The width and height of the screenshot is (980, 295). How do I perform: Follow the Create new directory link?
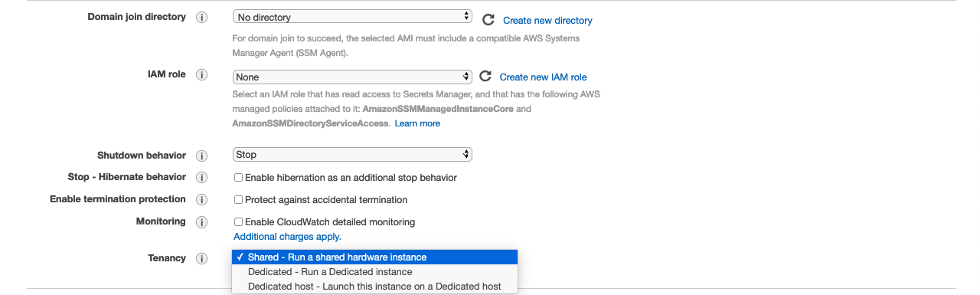[x=547, y=21]
